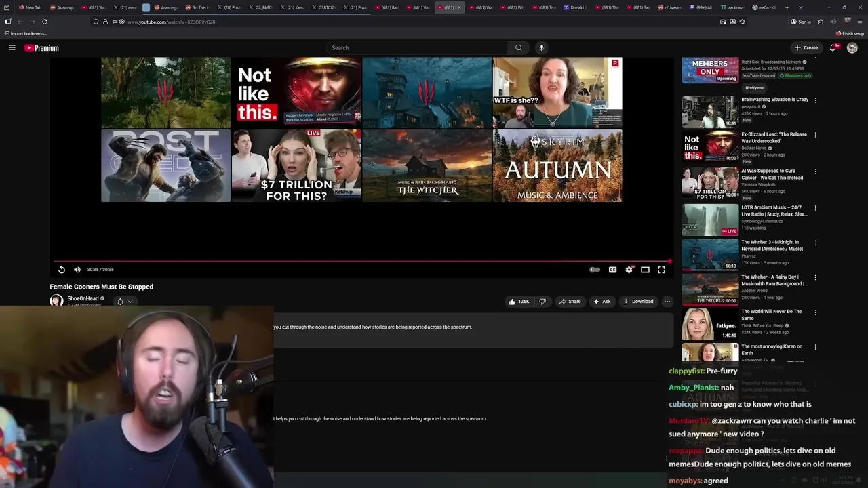This screenshot has height=488, width=868.
Task: Download the video
Action: click(x=638, y=302)
